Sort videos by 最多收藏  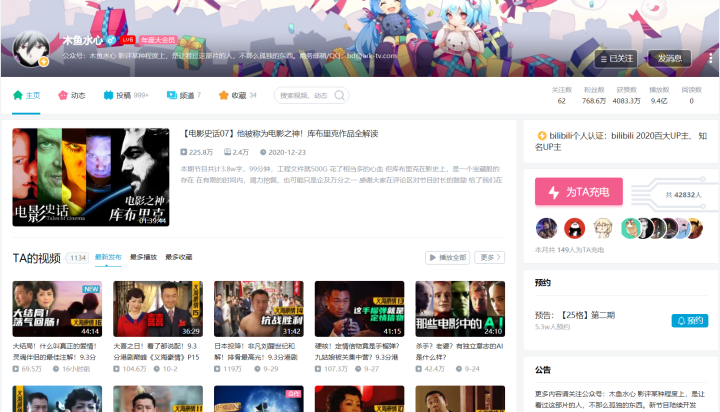(179, 257)
